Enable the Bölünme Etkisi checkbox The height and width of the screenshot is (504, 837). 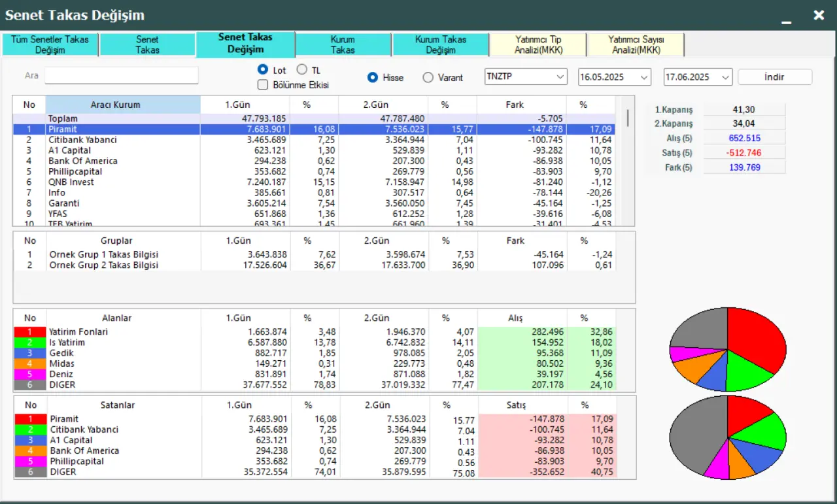coord(263,84)
